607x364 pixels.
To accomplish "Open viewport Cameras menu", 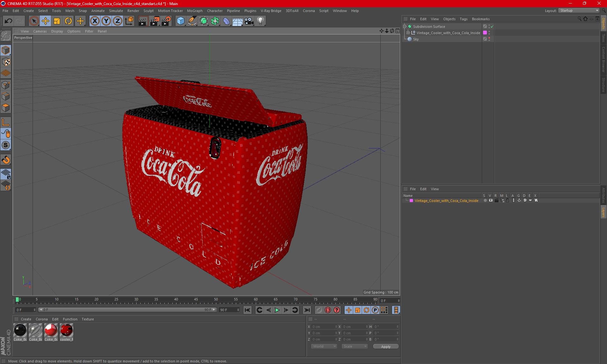I will point(40,31).
